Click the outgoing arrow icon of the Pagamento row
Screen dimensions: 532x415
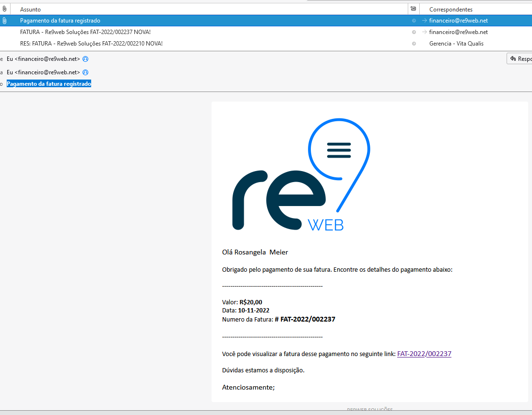[424, 21]
